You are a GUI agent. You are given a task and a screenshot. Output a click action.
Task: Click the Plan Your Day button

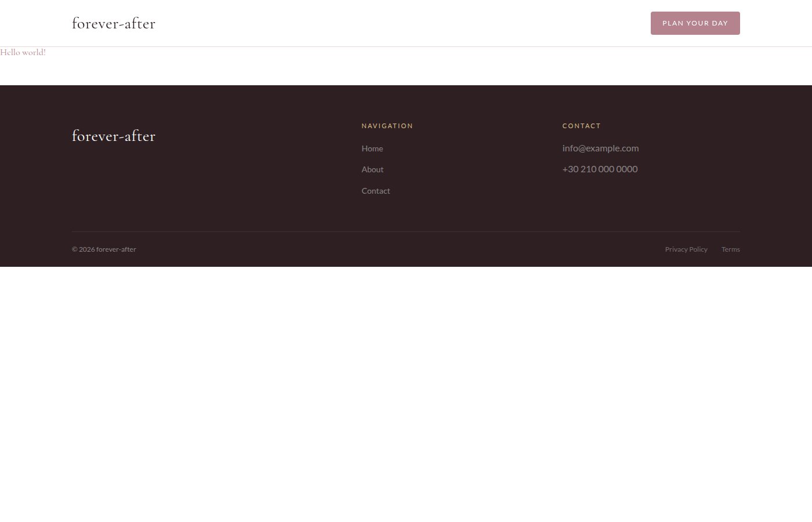pyautogui.click(x=695, y=23)
